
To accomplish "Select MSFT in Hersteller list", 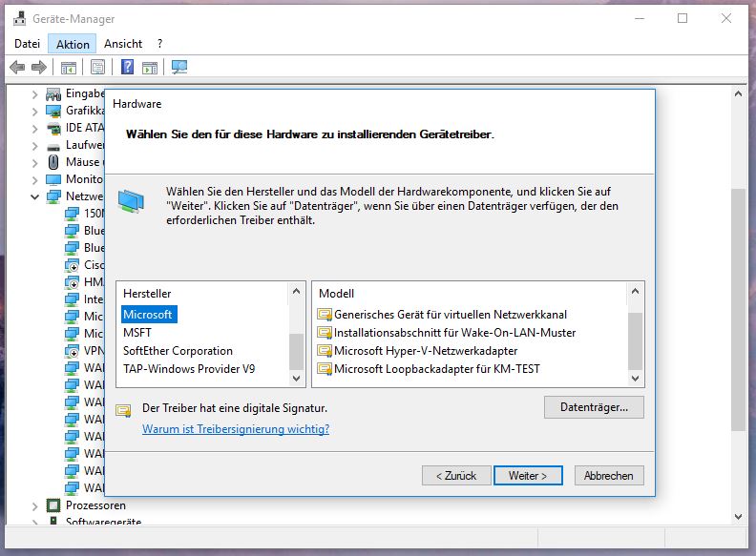I will click(x=137, y=333).
